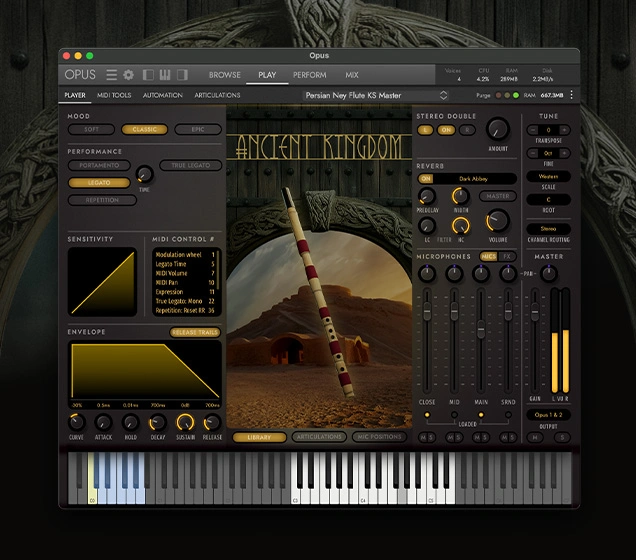This screenshot has width=636, height=560.
Task: Click the Reverb LC filter knob
Action: coord(427,226)
